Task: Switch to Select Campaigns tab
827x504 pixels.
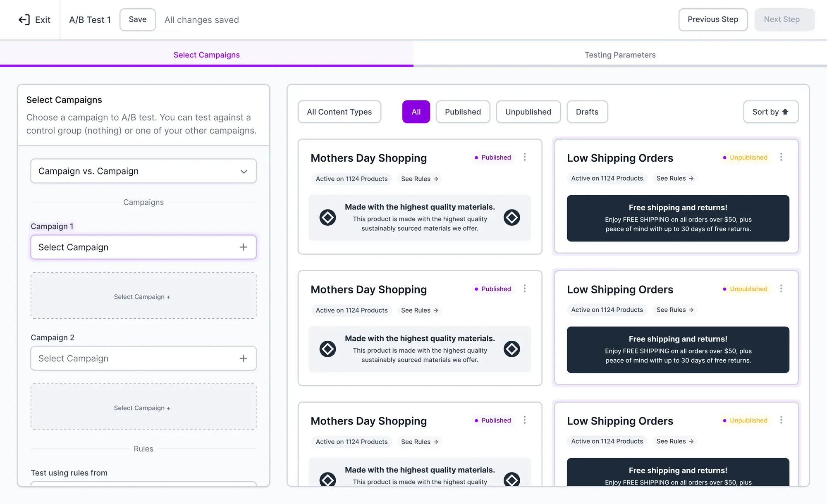Action: (206, 55)
